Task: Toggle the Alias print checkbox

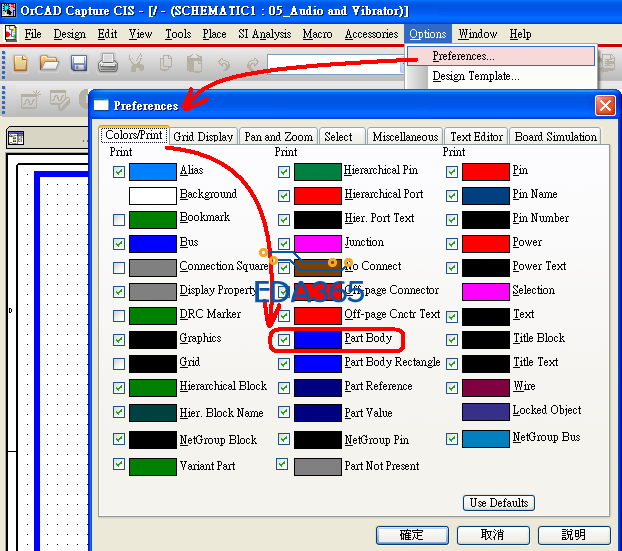Action: (119, 172)
